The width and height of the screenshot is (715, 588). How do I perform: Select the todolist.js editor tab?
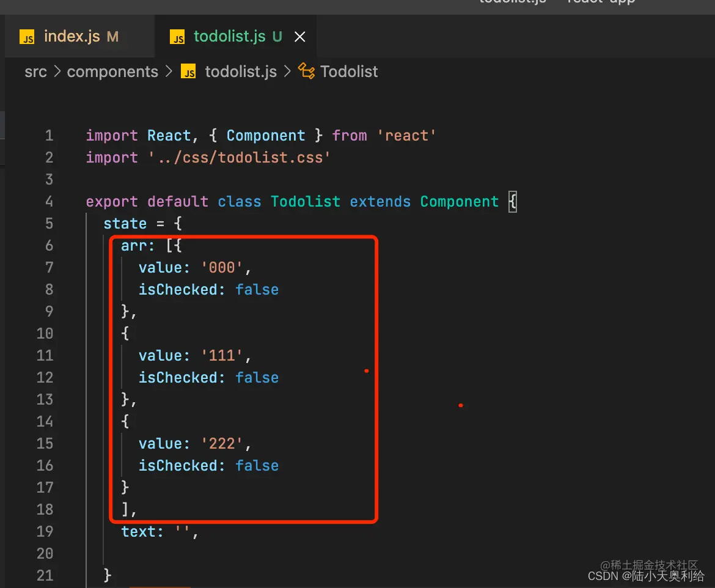(x=235, y=37)
